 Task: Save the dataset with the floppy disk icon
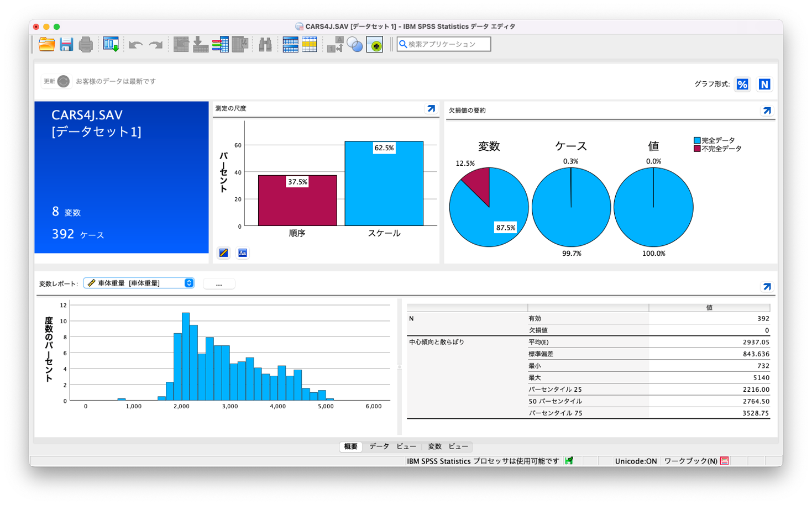tap(66, 44)
